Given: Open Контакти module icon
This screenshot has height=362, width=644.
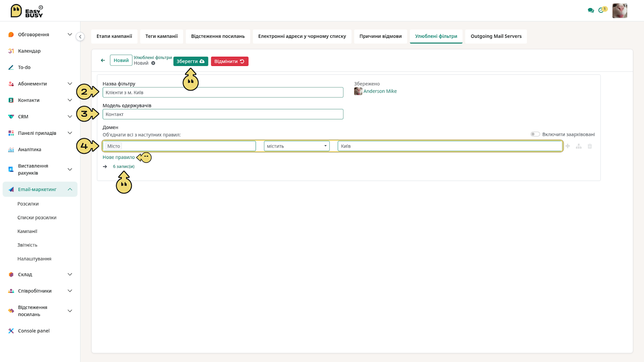Looking at the screenshot, I should [x=11, y=101].
